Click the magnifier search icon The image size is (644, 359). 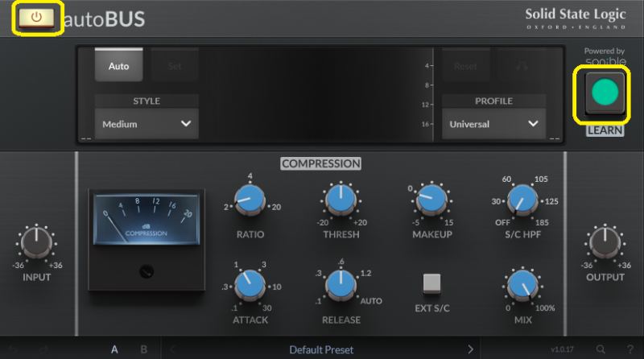click(x=601, y=349)
